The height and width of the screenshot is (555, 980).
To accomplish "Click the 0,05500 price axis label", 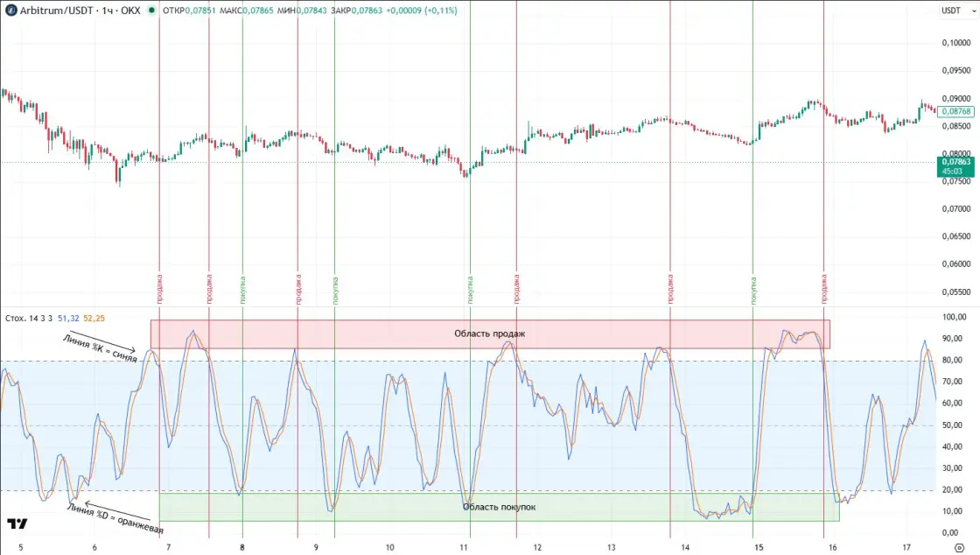I will point(956,292).
